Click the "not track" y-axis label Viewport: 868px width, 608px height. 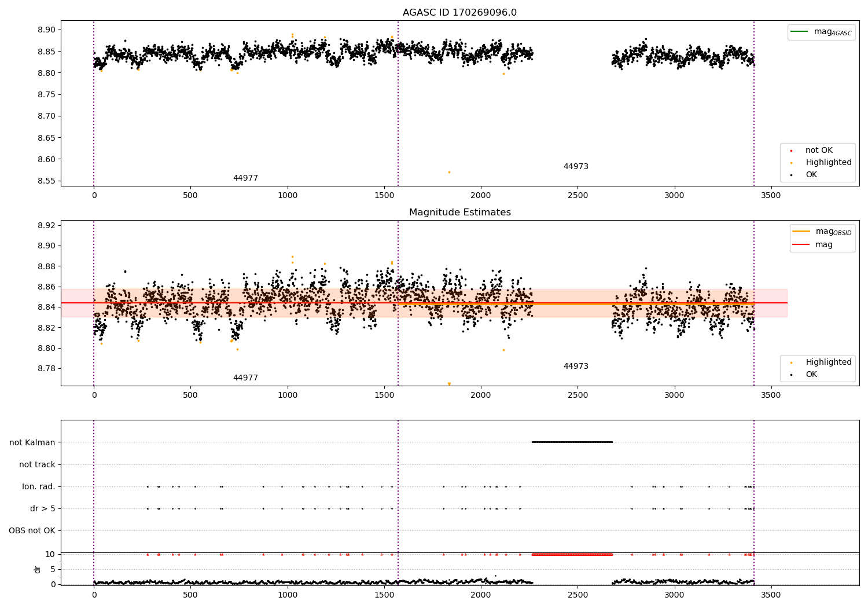coord(37,465)
